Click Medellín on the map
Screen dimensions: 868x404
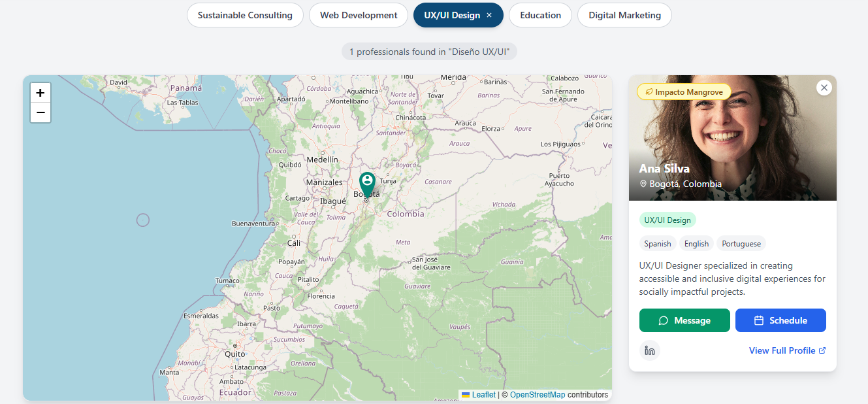point(322,160)
